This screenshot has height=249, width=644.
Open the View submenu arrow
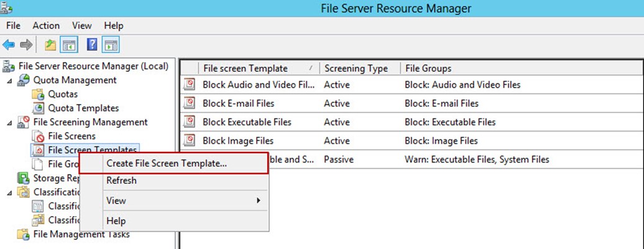[x=259, y=200]
